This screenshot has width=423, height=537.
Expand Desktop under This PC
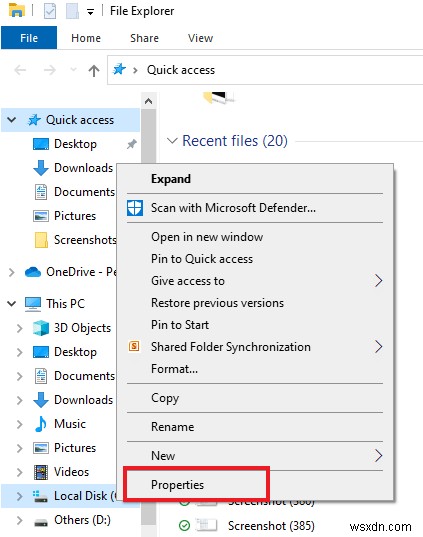20,352
